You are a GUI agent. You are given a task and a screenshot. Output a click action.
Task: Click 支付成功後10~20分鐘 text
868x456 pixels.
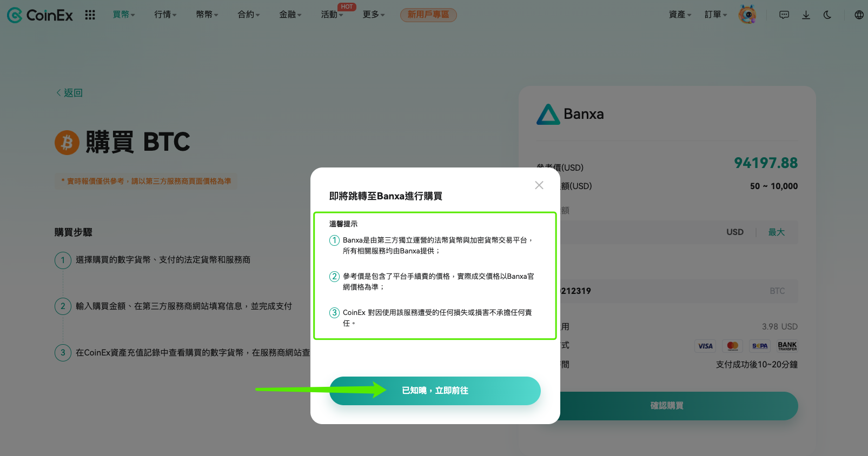click(x=757, y=365)
